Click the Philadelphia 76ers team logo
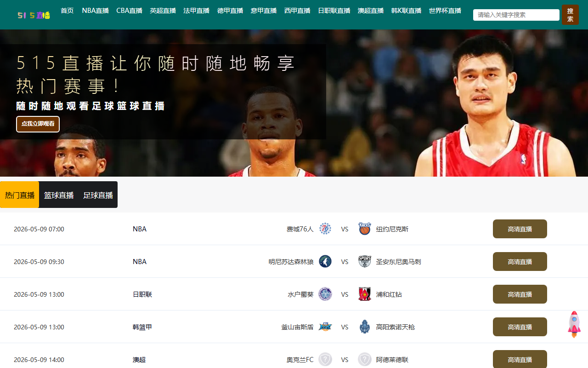 pos(325,229)
